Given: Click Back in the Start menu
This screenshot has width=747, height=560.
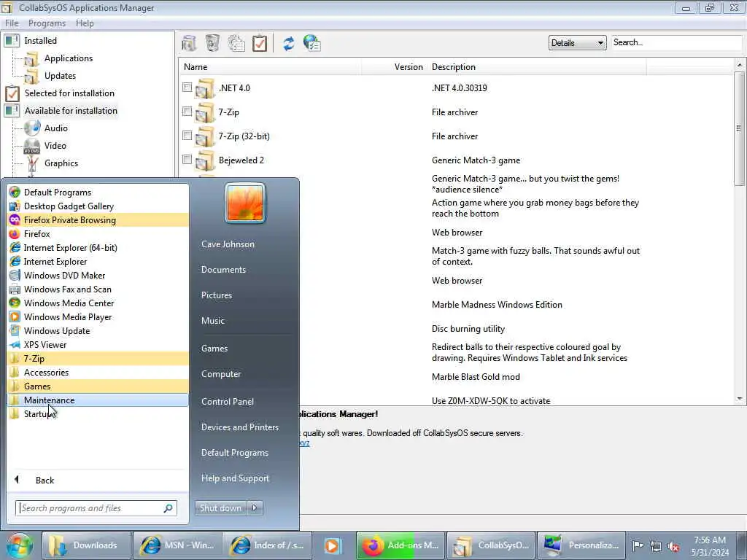Looking at the screenshot, I should 44,481.
